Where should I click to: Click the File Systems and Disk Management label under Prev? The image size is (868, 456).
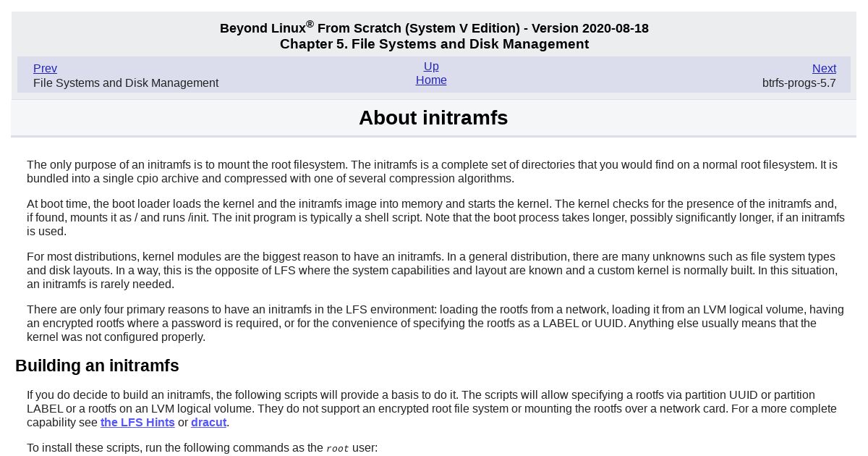pyautogui.click(x=126, y=83)
